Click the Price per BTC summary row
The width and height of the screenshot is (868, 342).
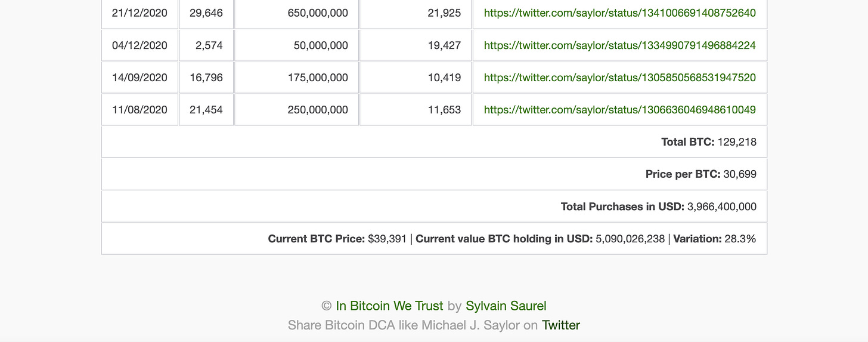coord(434,174)
